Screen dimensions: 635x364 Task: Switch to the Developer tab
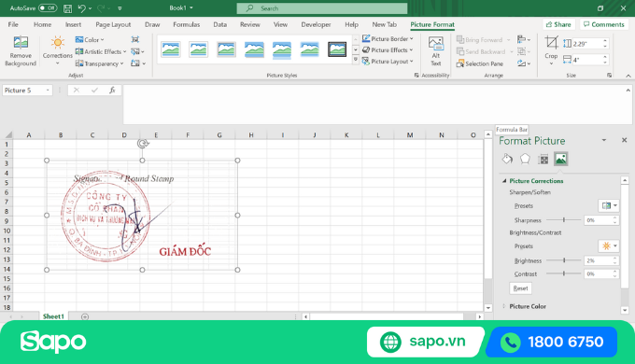316,24
